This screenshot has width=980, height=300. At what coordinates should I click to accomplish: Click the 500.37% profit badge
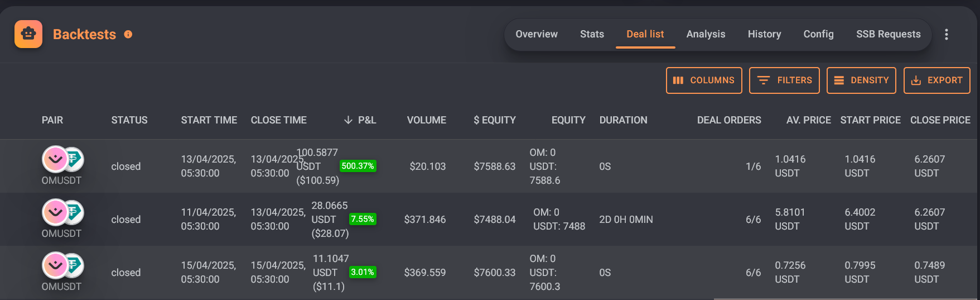358,166
